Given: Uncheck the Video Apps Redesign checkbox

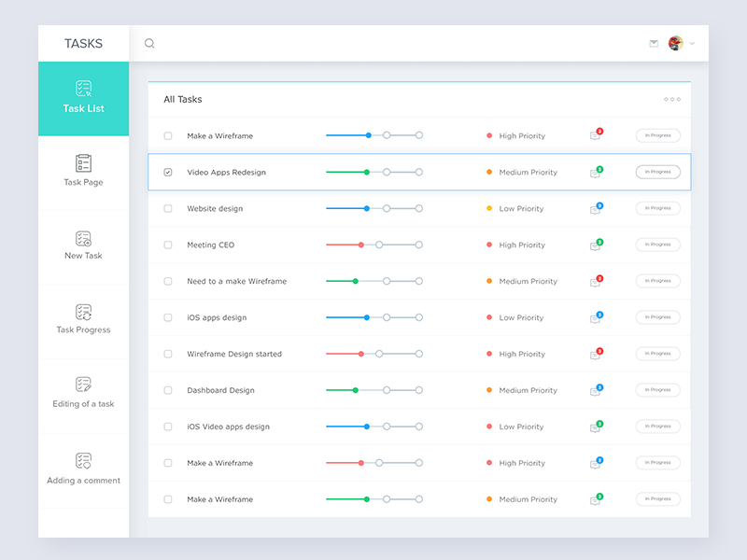Looking at the screenshot, I should pos(168,172).
